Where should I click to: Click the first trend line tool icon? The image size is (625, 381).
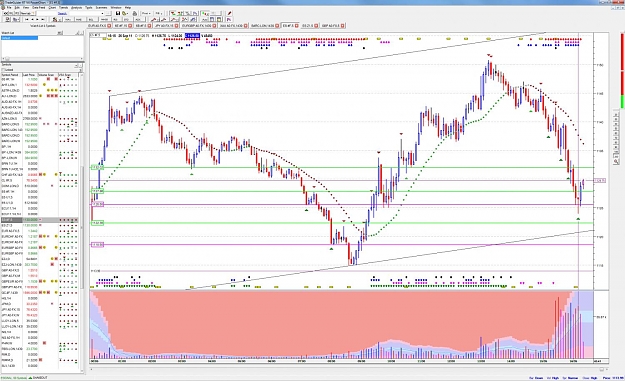(153, 19)
